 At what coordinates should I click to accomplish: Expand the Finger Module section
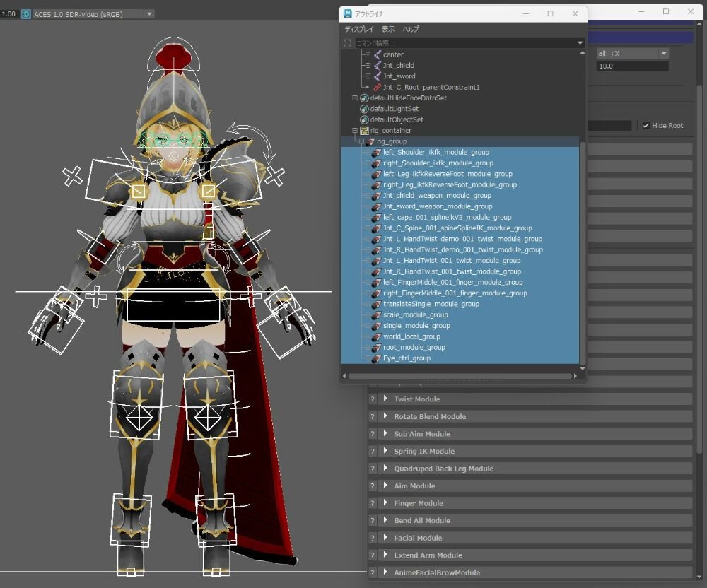tap(386, 503)
